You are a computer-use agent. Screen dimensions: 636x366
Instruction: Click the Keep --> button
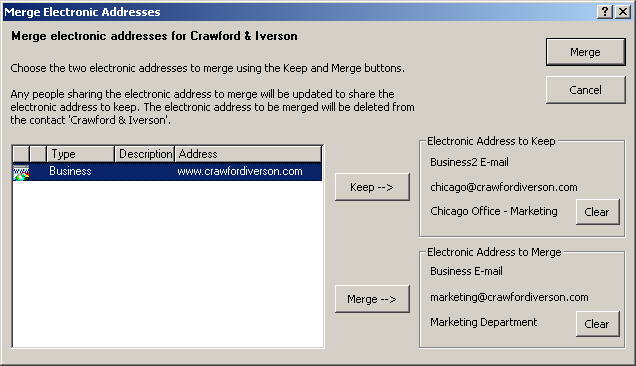pos(372,187)
